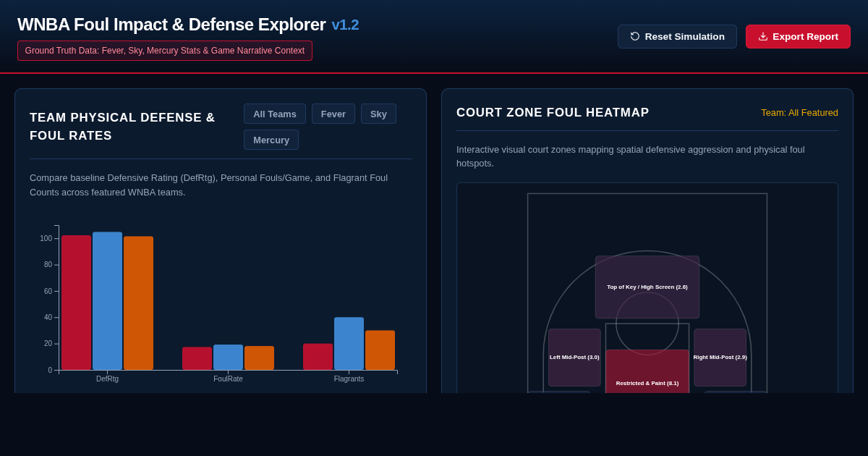Screen dimensions: 868x456
Task: Click the Export Report button
Action: click(x=798, y=36)
